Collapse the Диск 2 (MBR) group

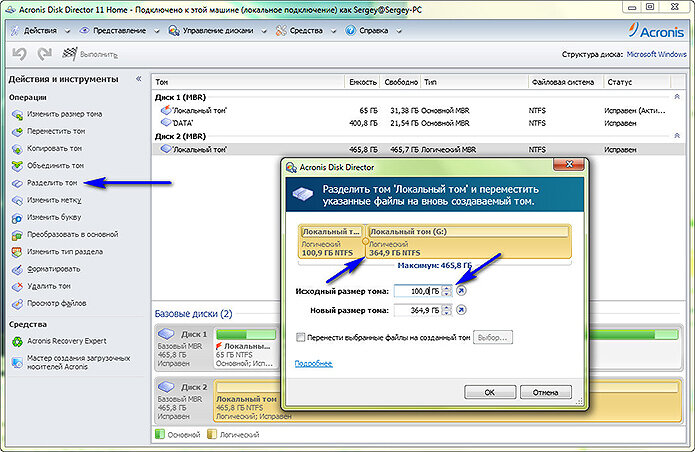pos(677,136)
